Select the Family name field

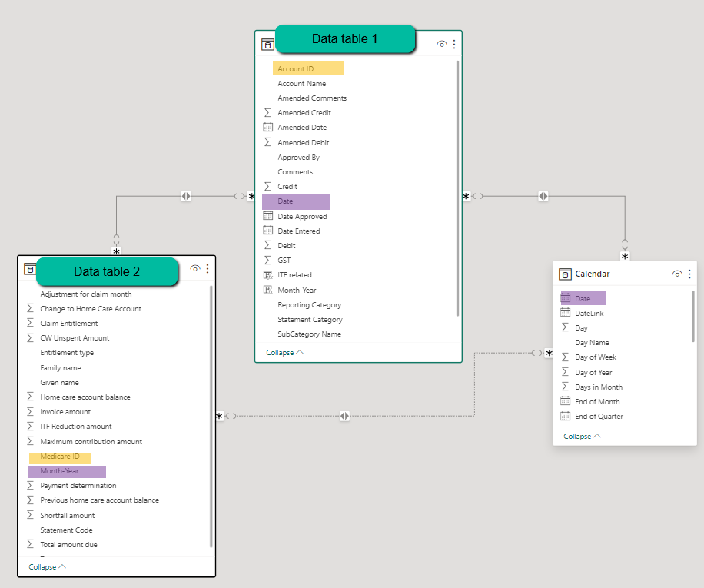click(61, 367)
